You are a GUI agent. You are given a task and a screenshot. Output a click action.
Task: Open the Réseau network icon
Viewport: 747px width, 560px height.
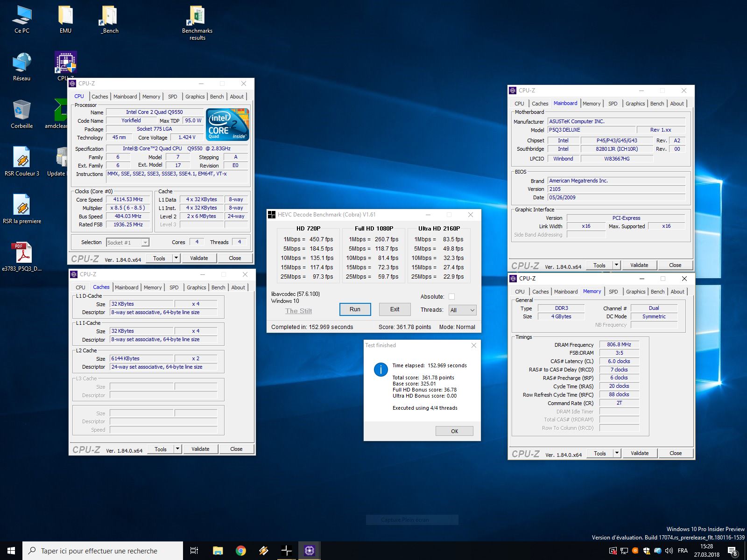tap(21, 67)
